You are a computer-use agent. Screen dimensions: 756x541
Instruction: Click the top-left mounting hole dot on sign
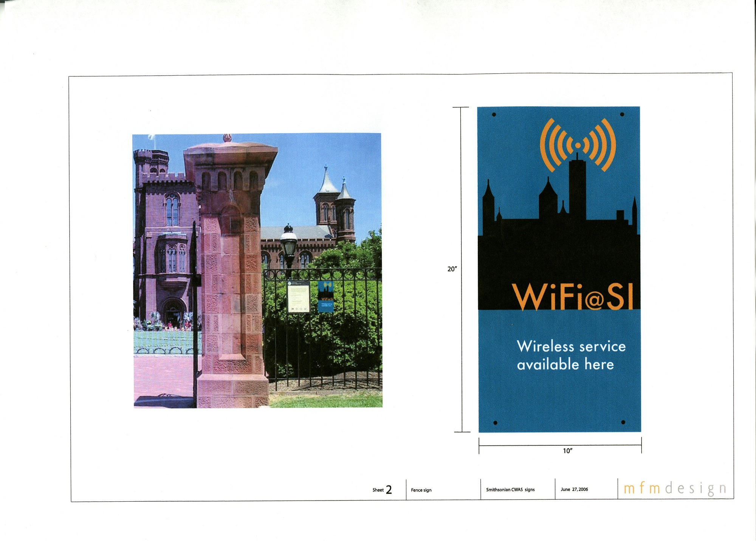494,115
